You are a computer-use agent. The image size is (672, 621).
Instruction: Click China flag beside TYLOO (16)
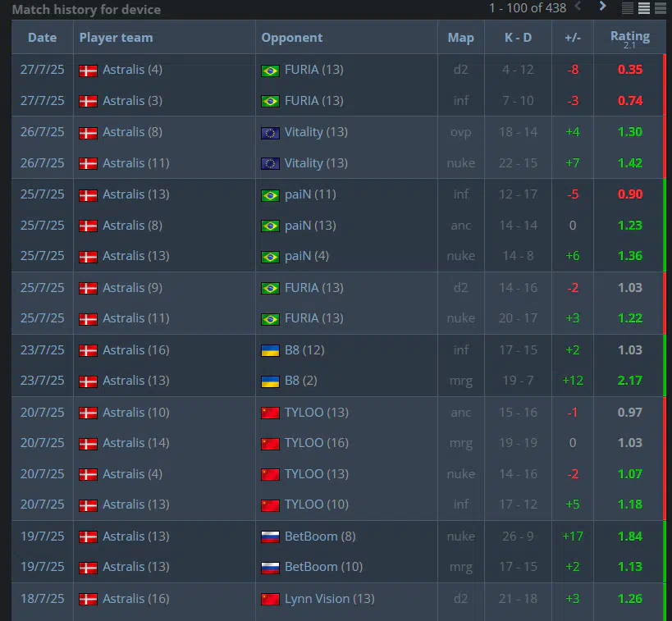coord(270,444)
